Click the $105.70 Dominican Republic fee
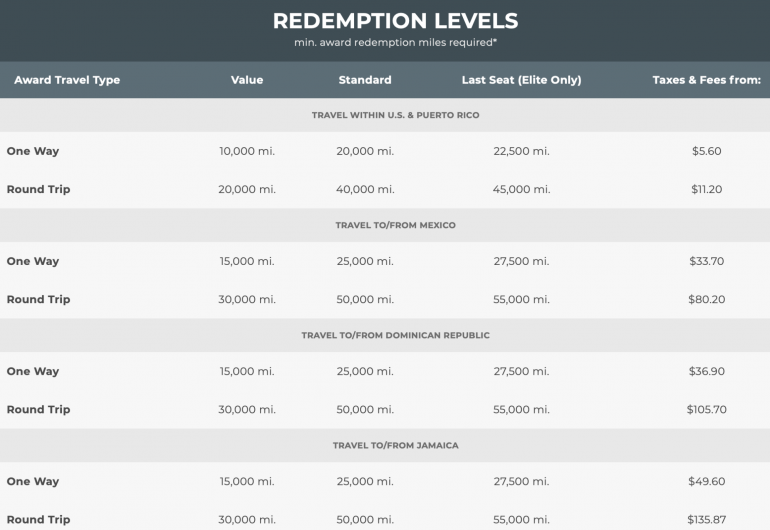The height and width of the screenshot is (530, 770). [706, 409]
